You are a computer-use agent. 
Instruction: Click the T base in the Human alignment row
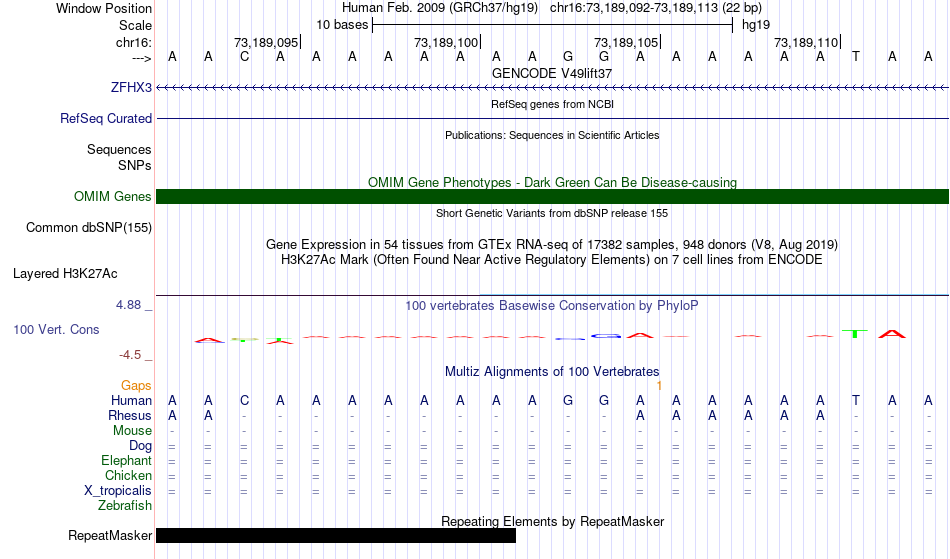point(855,400)
